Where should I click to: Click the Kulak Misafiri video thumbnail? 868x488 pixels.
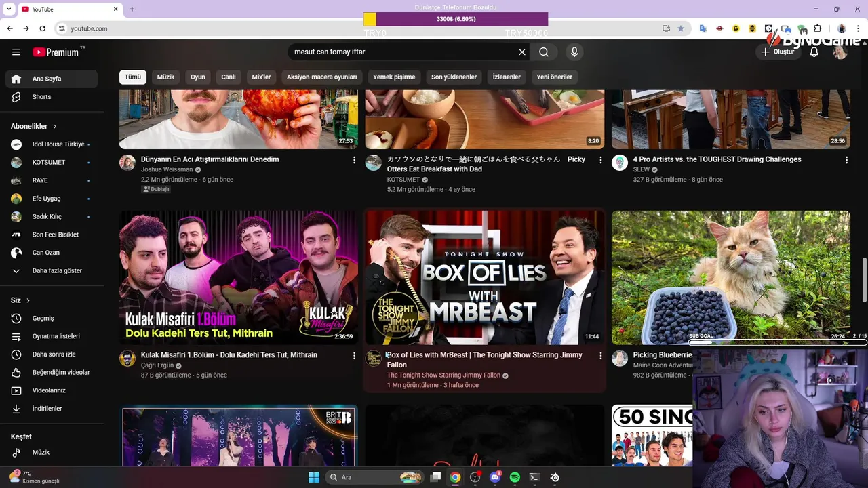coord(239,277)
